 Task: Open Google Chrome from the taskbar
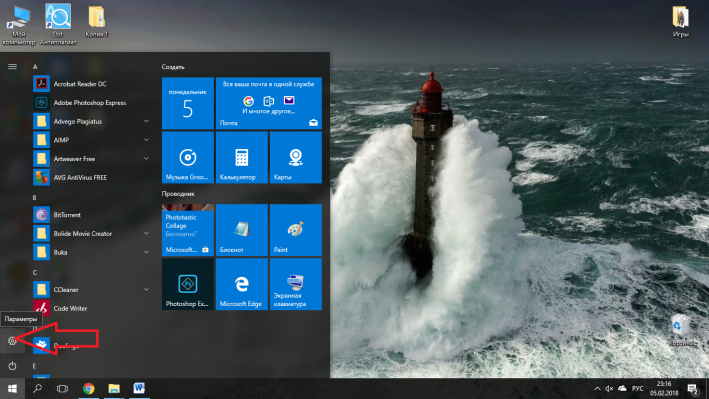(89, 389)
